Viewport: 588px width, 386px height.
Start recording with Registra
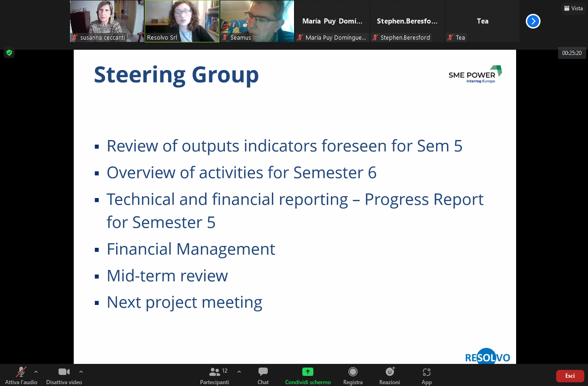point(353,375)
